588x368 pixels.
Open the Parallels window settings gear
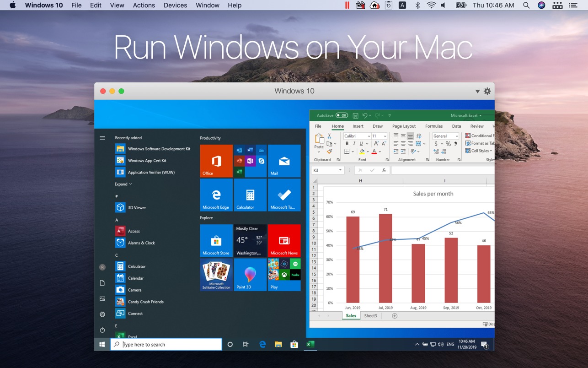coord(487,91)
